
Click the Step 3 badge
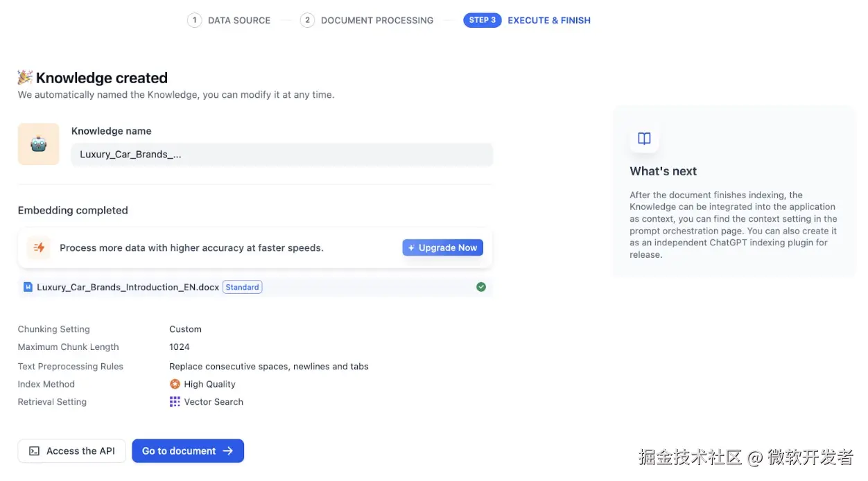[x=482, y=21]
